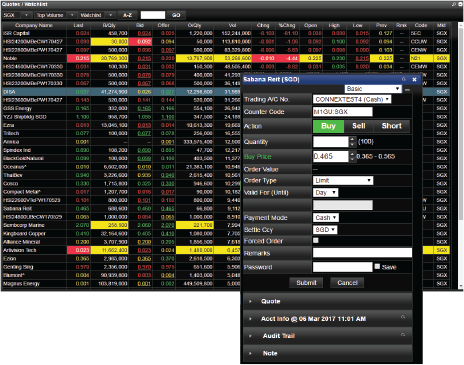Collapse the order form with the minus icon

click(x=407, y=90)
